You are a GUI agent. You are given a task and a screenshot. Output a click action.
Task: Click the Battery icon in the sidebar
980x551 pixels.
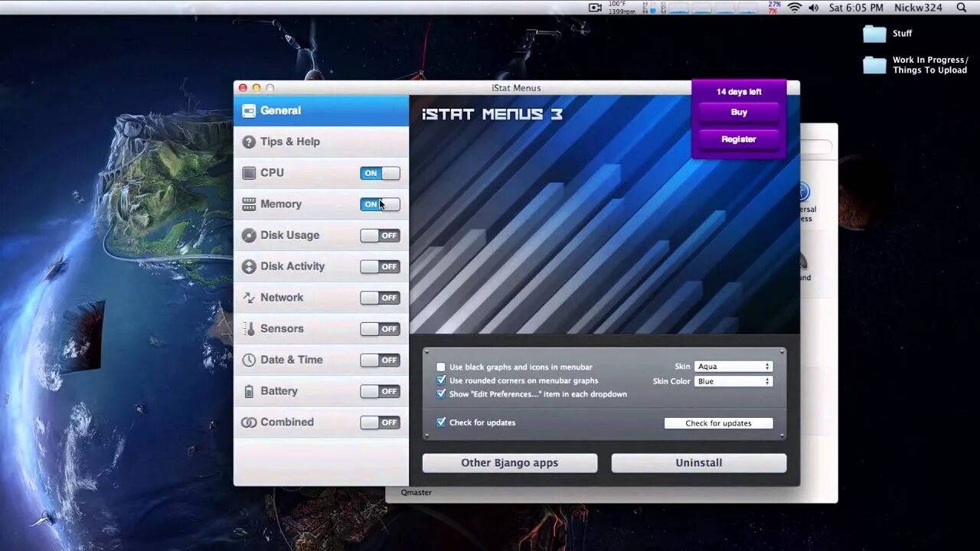pos(248,391)
